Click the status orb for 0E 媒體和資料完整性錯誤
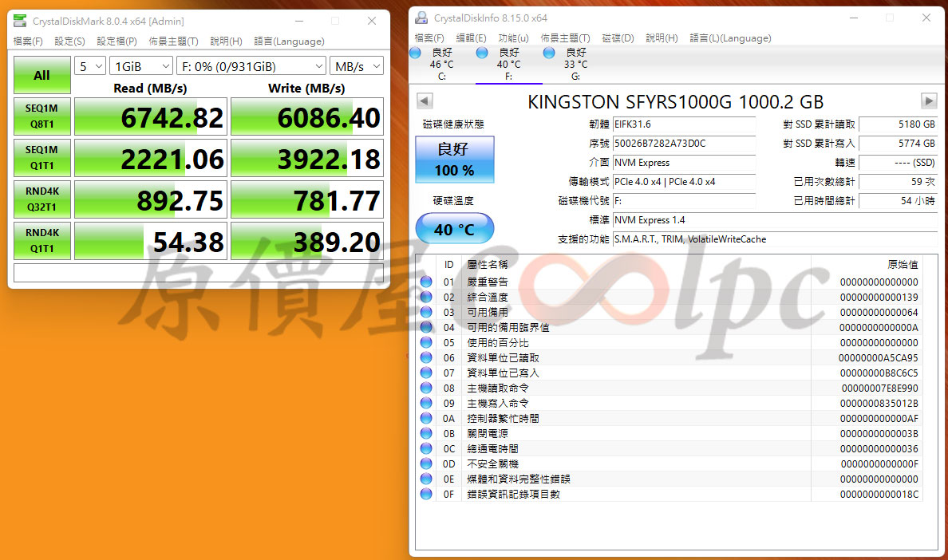 [x=426, y=479]
